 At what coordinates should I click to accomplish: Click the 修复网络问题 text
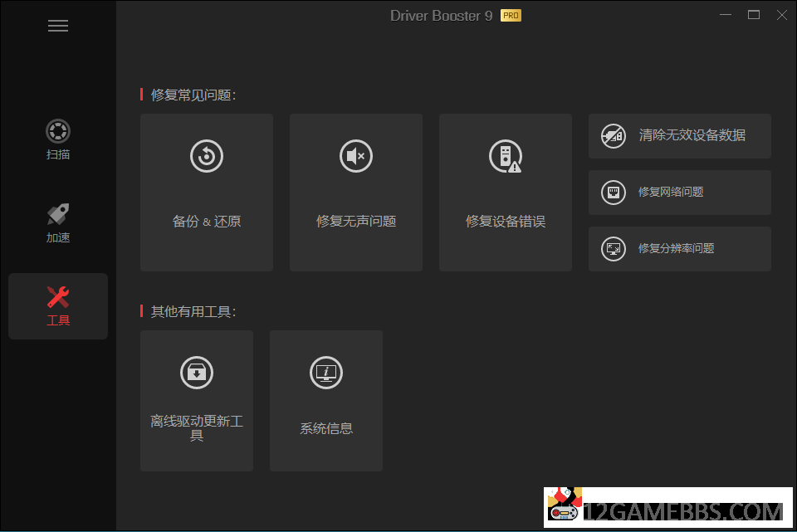point(671,192)
